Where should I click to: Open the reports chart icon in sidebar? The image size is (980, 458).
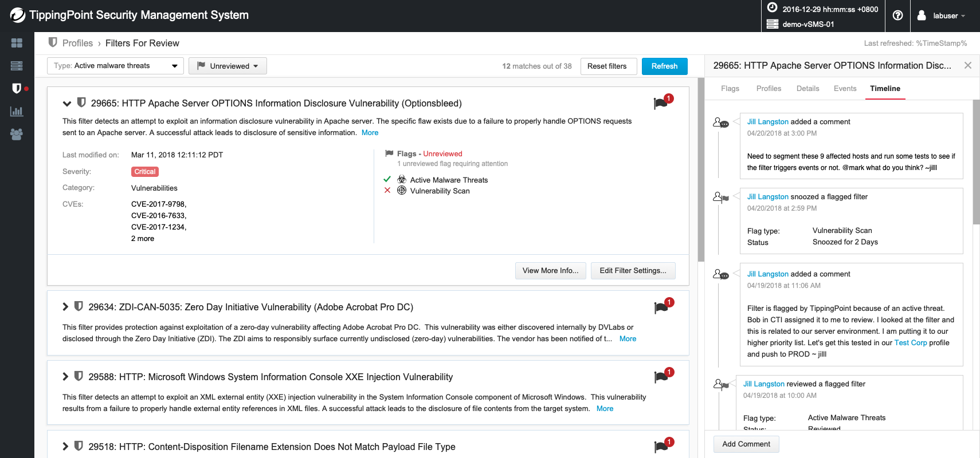pos(17,111)
